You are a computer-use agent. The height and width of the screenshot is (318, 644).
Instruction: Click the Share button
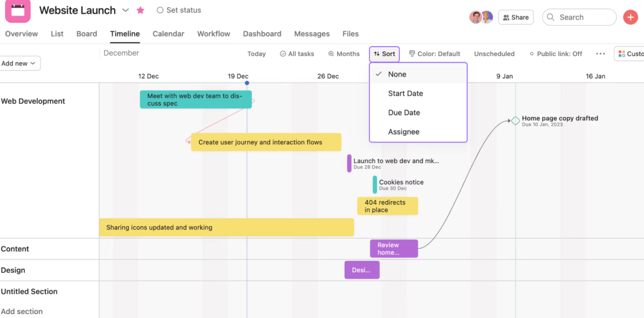coord(516,17)
